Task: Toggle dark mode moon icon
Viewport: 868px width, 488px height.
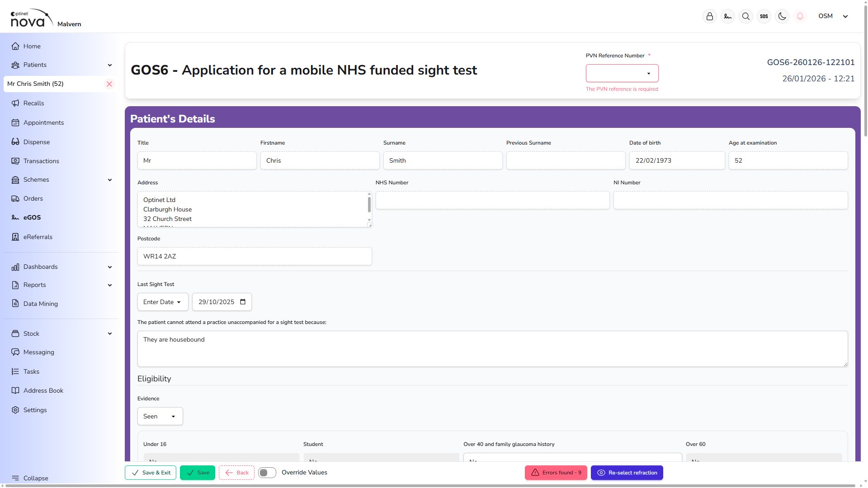Action: coord(782,16)
